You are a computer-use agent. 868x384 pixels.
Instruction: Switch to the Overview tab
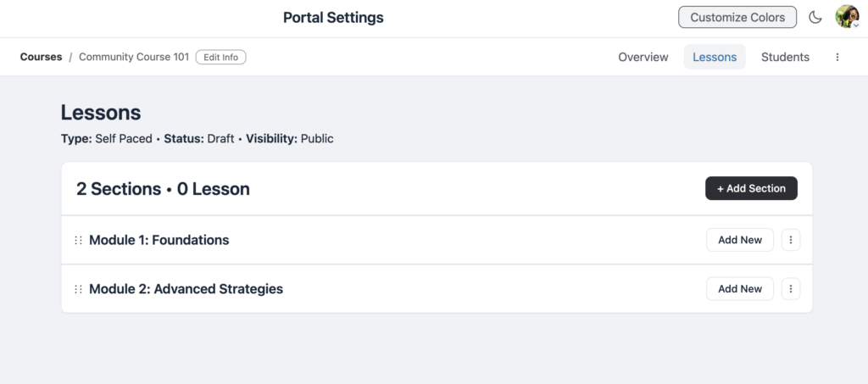point(643,58)
